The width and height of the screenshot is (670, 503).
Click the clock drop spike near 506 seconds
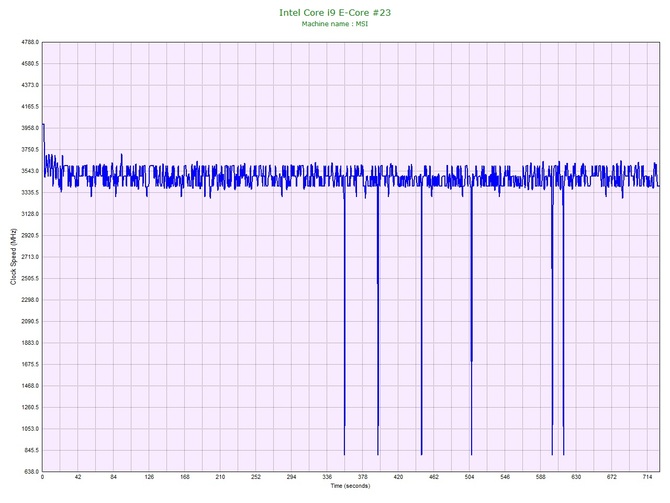tap(471, 321)
